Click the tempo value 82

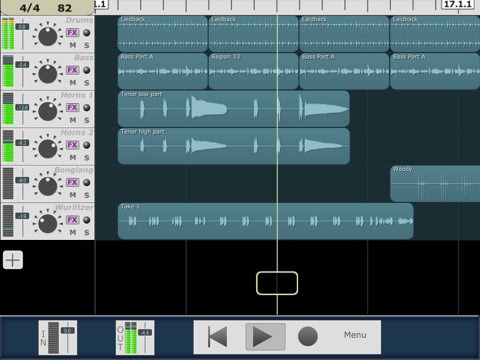(64, 8)
